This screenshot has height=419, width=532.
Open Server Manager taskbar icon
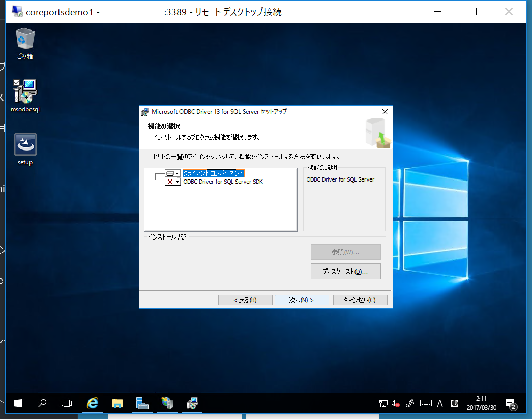pyautogui.click(x=142, y=403)
